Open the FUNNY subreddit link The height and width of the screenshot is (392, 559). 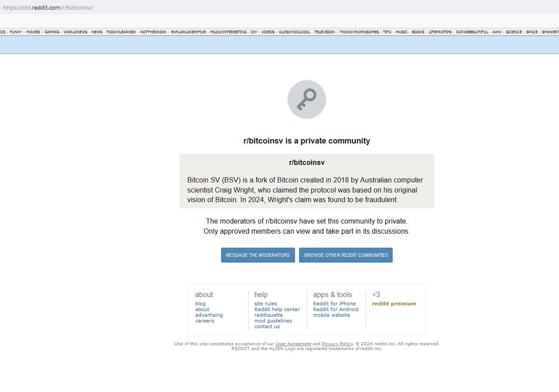pos(16,32)
